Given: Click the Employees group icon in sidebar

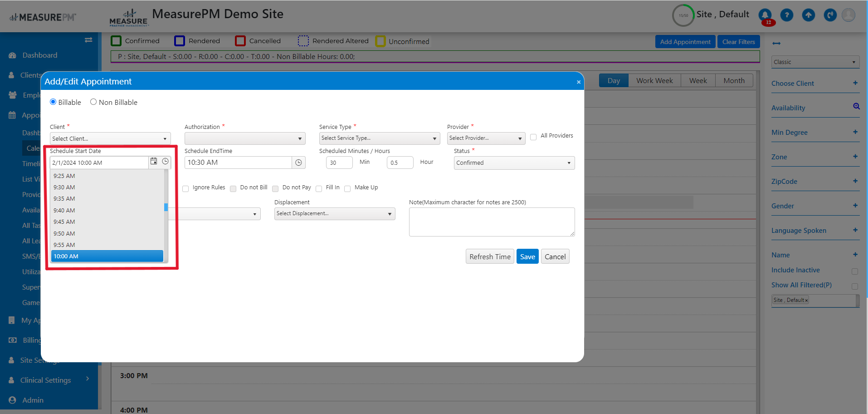Looking at the screenshot, I should [x=13, y=95].
